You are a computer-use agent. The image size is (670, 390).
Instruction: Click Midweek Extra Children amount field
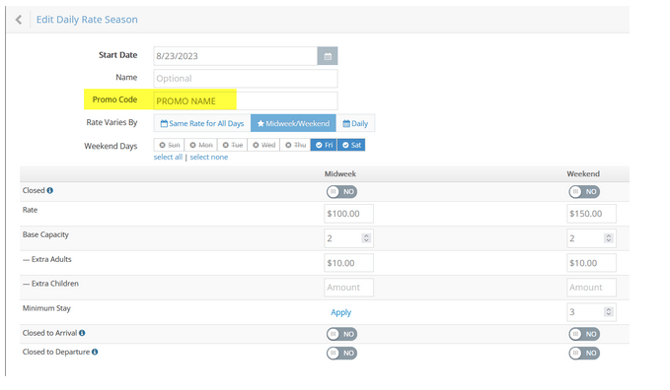pos(349,287)
